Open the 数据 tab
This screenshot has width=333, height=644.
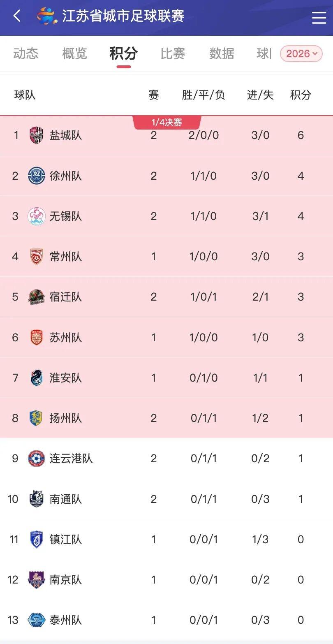pos(222,53)
